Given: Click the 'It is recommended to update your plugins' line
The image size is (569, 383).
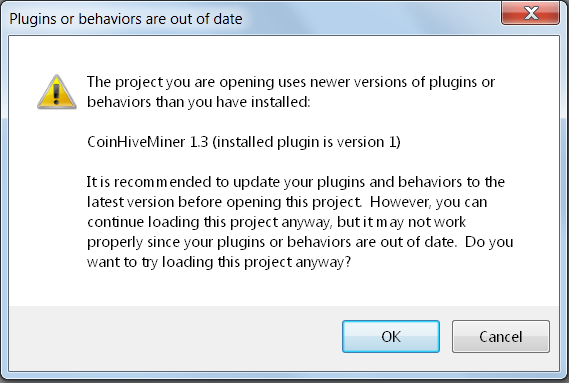Looking at the screenshot, I should 296,182.
